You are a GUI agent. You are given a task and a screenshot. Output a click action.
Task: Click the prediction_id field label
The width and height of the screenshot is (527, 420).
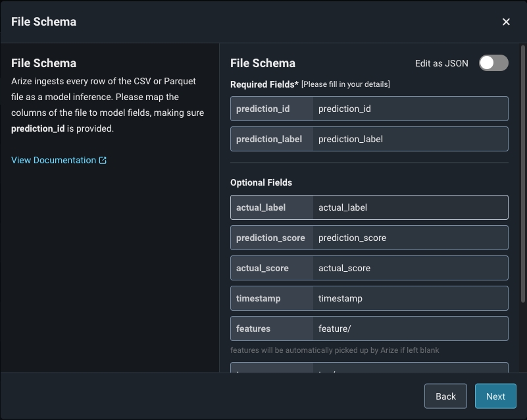(x=263, y=109)
